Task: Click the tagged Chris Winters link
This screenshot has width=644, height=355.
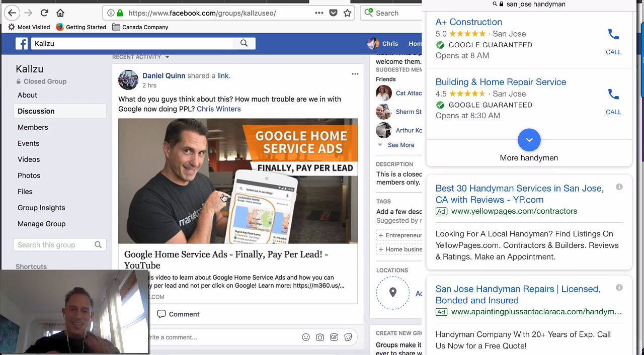Action: [219, 109]
